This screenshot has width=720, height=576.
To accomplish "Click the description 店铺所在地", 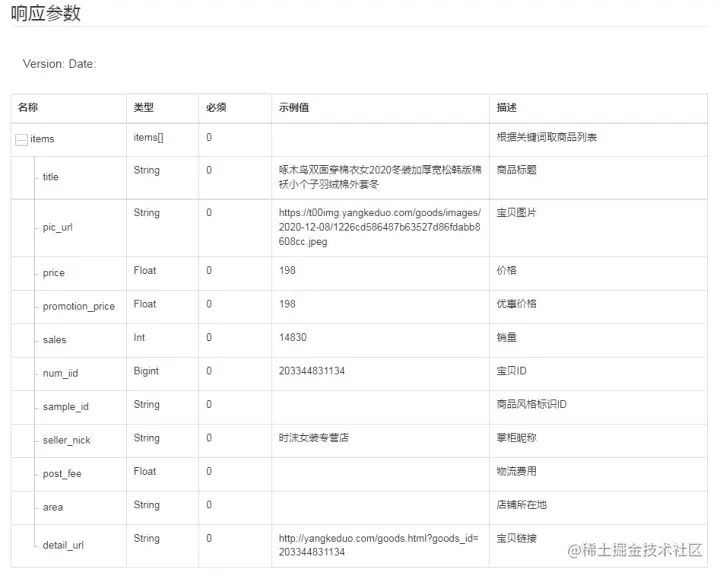I will tap(521, 505).
